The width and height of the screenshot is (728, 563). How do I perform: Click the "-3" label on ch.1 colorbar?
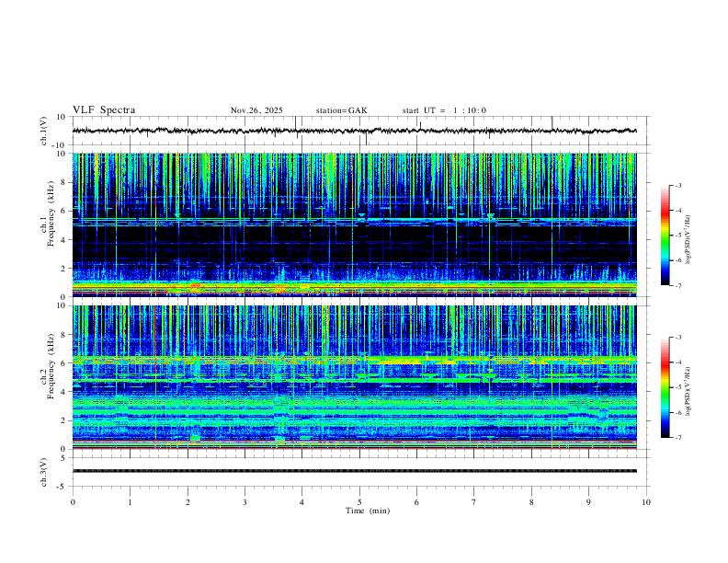(x=678, y=185)
